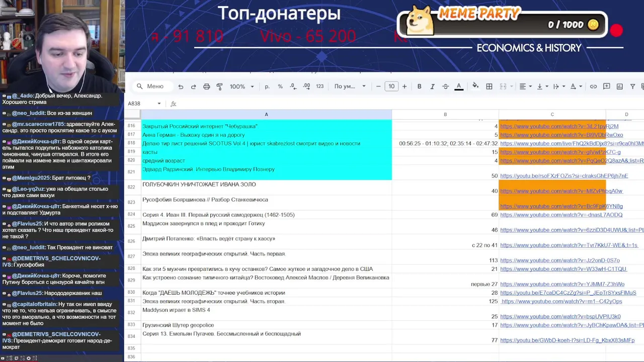The height and width of the screenshot is (362, 644).
Task: Click the Undo arrow icon
Action: tap(181, 86)
